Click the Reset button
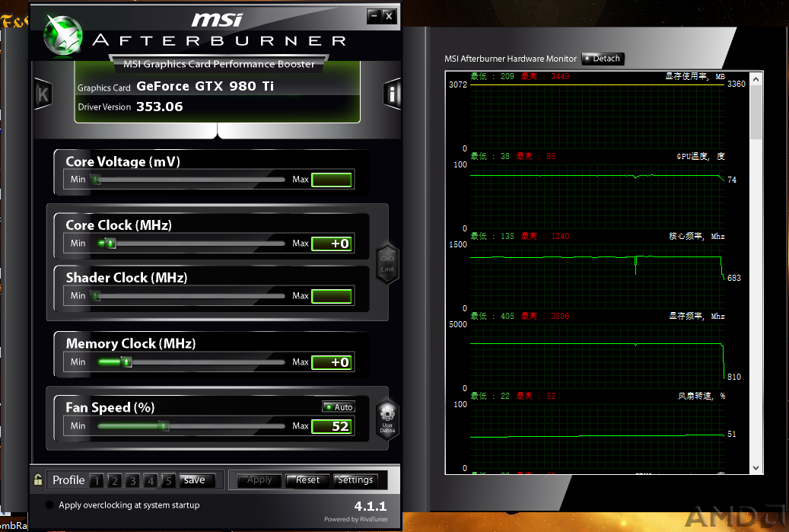 pos(307,480)
